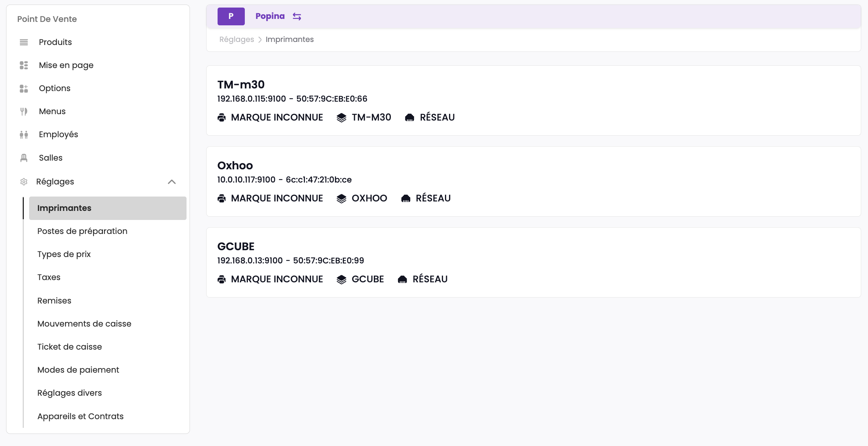Screen dimensions: 868x446
Task: Go to Modes de paiement
Action: click(x=78, y=370)
